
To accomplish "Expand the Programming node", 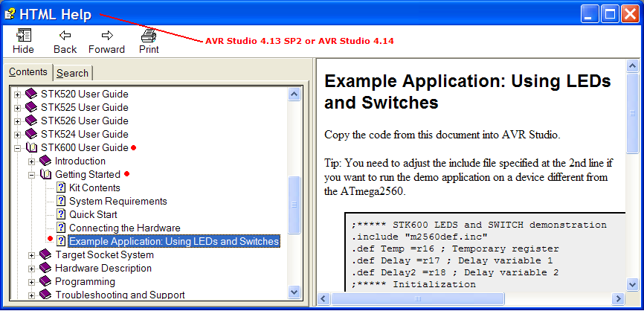I will 32,282.
